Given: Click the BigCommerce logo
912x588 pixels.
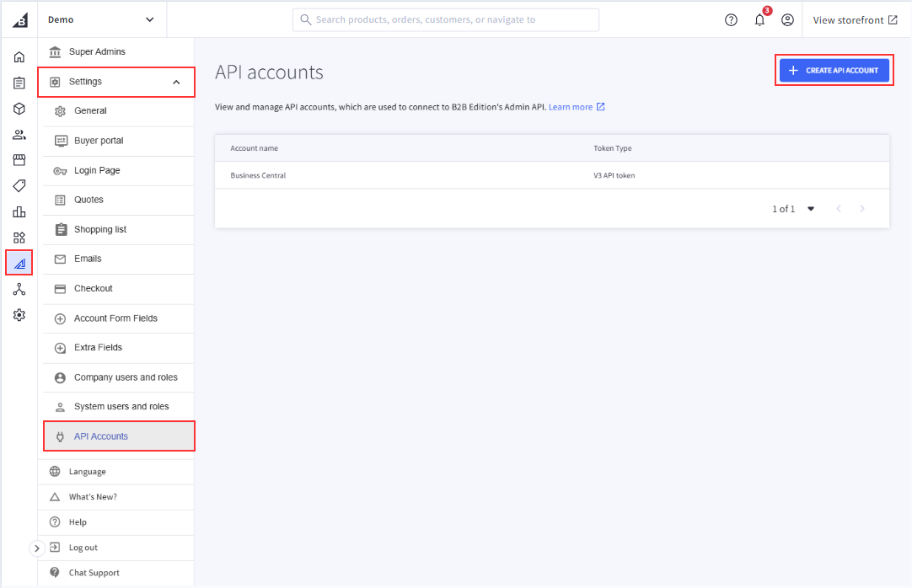Looking at the screenshot, I should (20, 19).
